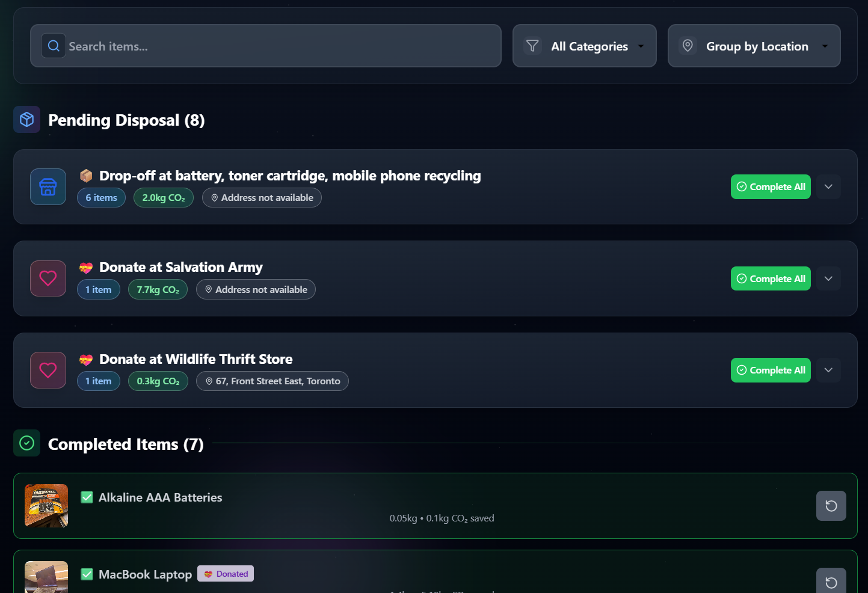This screenshot has width=868, height=593.
Task: Click the location pin icon beside Group by Location
Action: click(x=688, y=45)
